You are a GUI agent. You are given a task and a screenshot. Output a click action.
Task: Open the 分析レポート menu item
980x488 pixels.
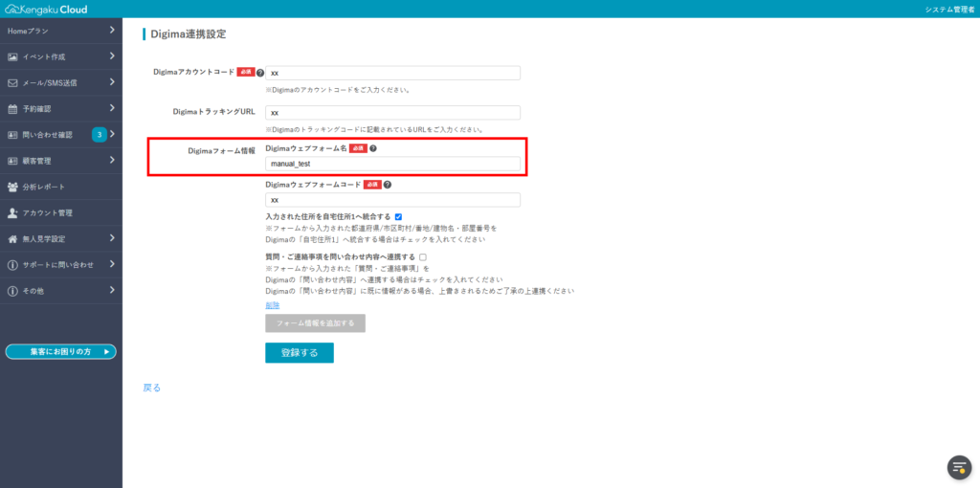point(61,187)
